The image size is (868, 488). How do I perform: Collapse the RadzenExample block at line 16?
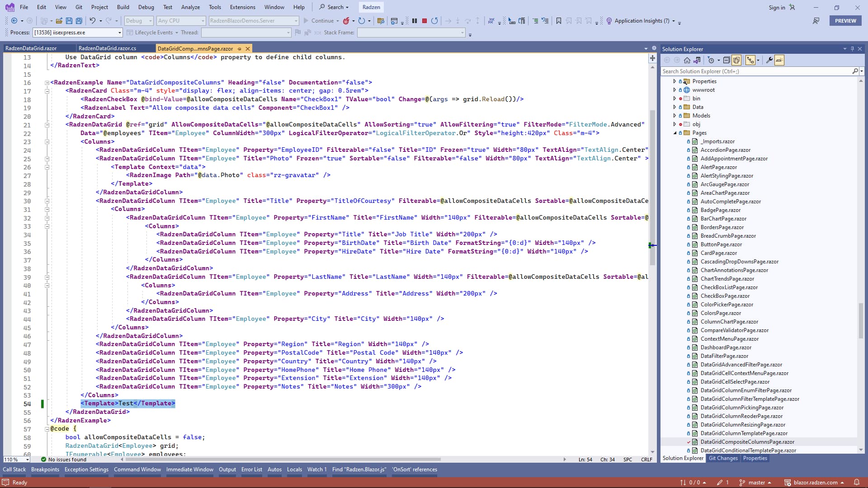click(47, 83)
